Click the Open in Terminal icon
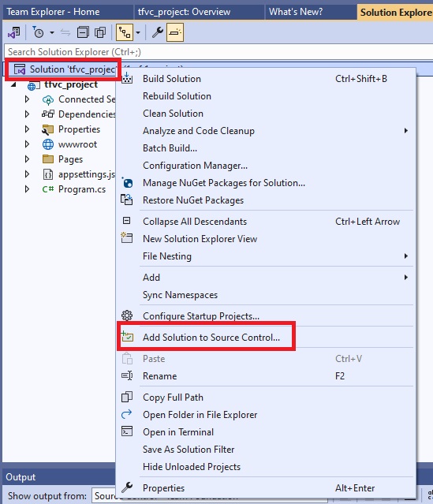The image size is (433, 504). tap(127, 431)
